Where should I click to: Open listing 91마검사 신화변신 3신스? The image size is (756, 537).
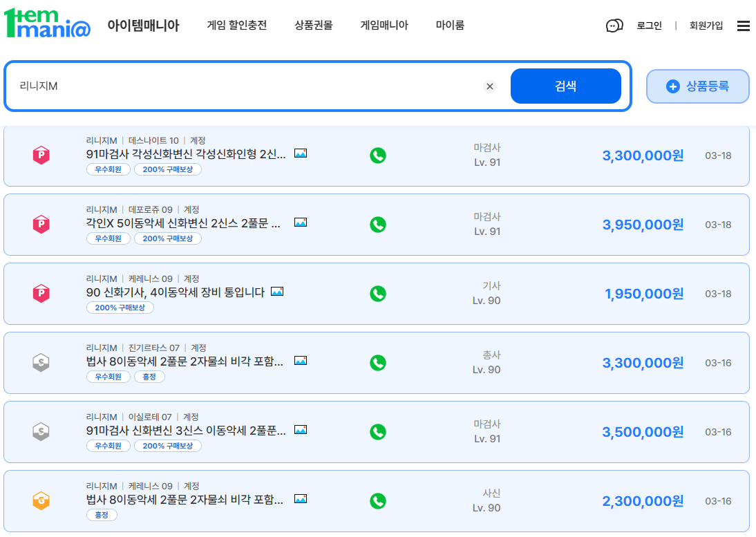pyautogui.click(x=186, y=431)
